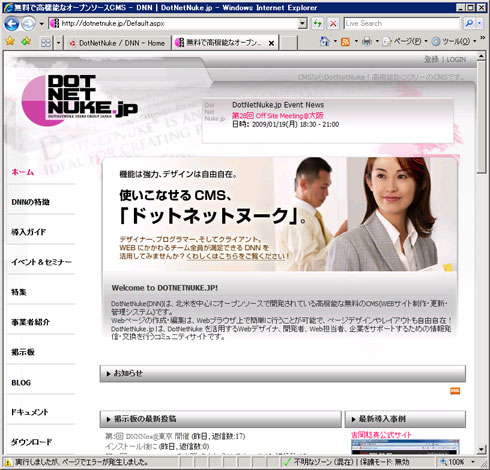Open DNNの特徴 navigation link
Image resolution: width=490 pixels, height=470 pixels.
(x=30, y=202)
